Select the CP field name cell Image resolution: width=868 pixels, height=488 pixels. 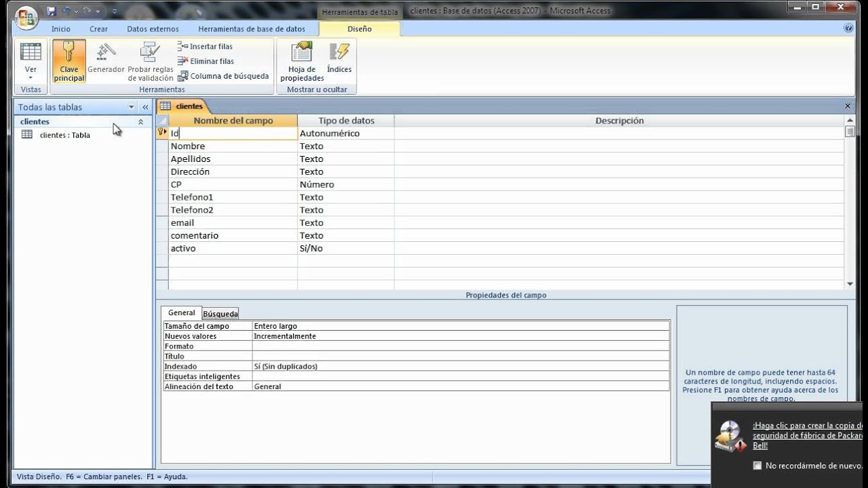click(x=233, y=184)
